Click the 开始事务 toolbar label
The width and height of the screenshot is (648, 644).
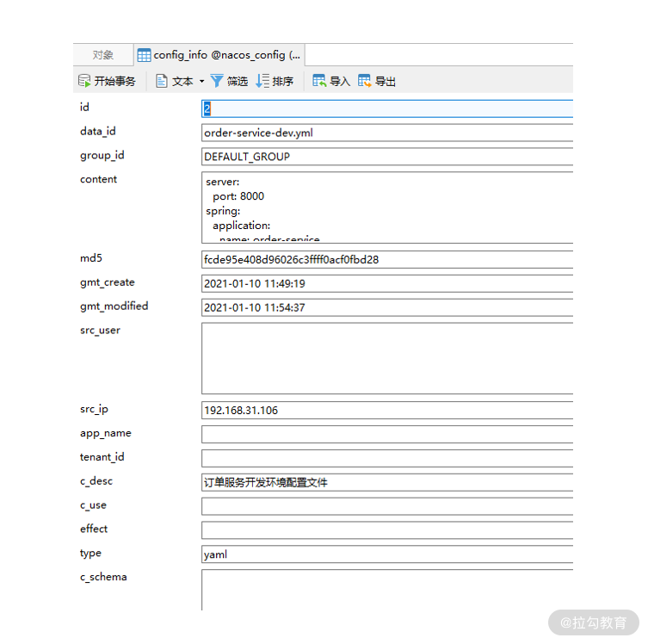[x=115, y=82]
